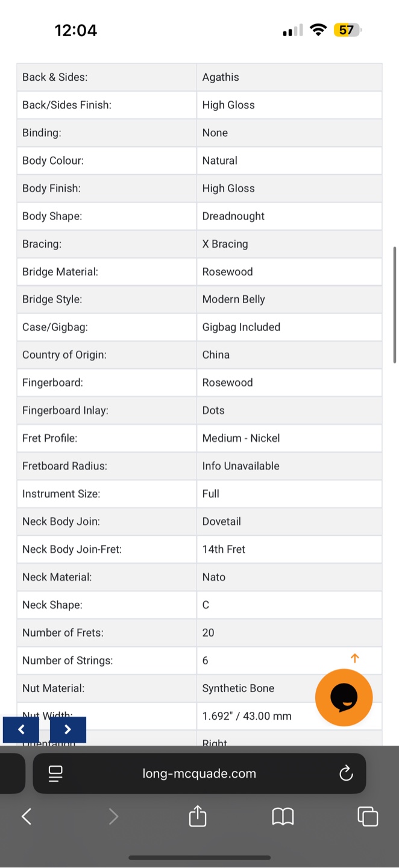Tap Safari back navigation arrow

pos(26,817)
